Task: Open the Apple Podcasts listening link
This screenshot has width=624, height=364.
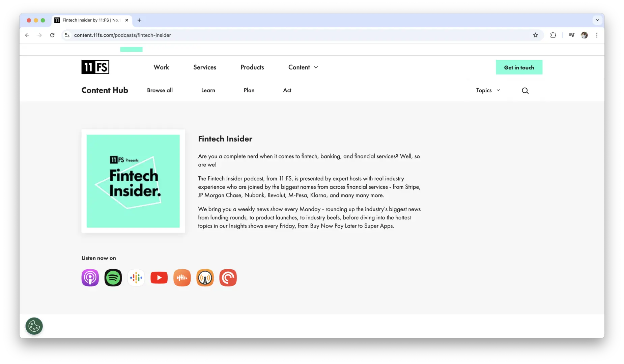Action: pos(90,278)
